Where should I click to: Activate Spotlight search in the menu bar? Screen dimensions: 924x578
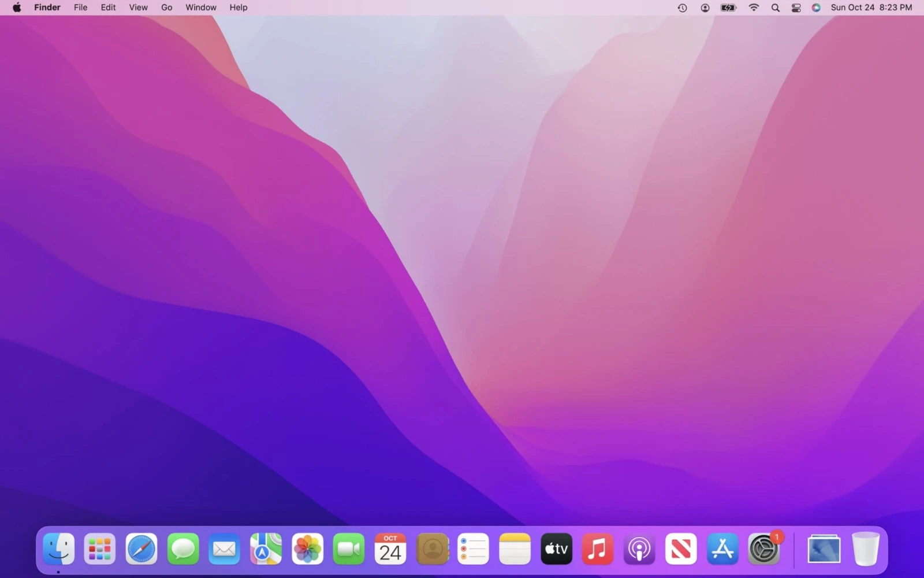coord(775,8)
